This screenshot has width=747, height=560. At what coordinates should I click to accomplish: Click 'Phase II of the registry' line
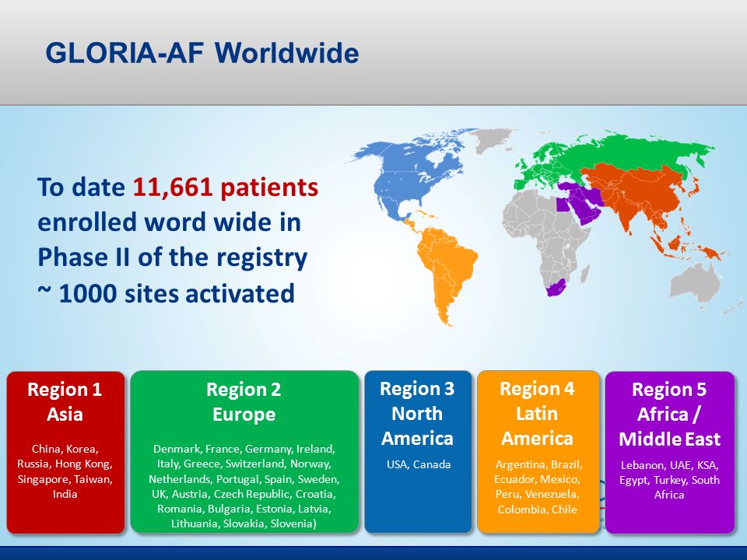click(172, 257)
